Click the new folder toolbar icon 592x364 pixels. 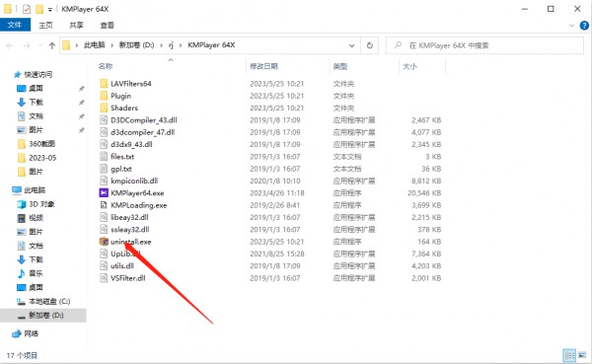pyautogui.click(x=39, y=9)
